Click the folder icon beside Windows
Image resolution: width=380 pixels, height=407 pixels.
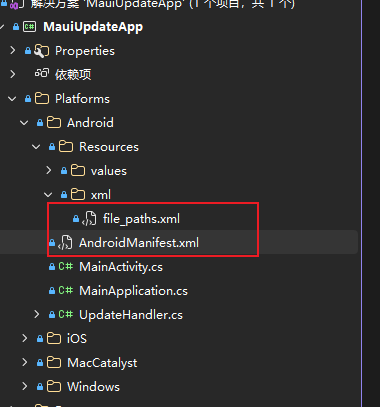[x=54, y=387]
